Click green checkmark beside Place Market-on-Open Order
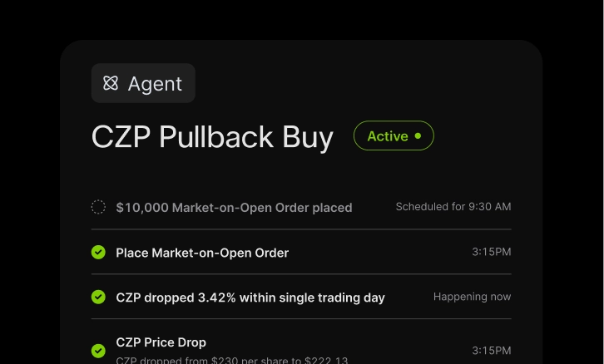This screenshot has height=364, width=604. [98, 252]
